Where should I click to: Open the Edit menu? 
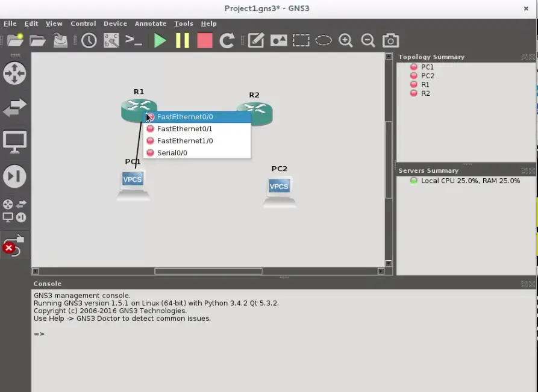pyautogui.click(x=31, y=23)
